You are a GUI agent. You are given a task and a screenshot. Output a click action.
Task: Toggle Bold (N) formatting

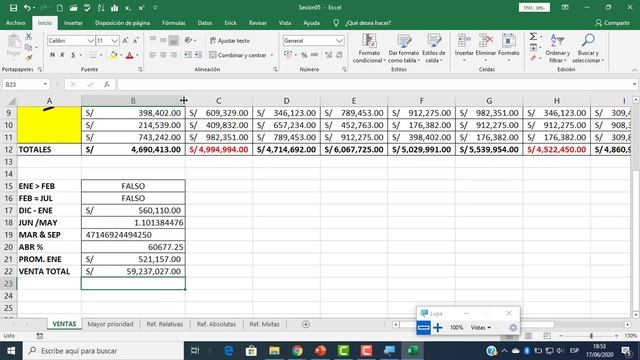pos(52,55)
